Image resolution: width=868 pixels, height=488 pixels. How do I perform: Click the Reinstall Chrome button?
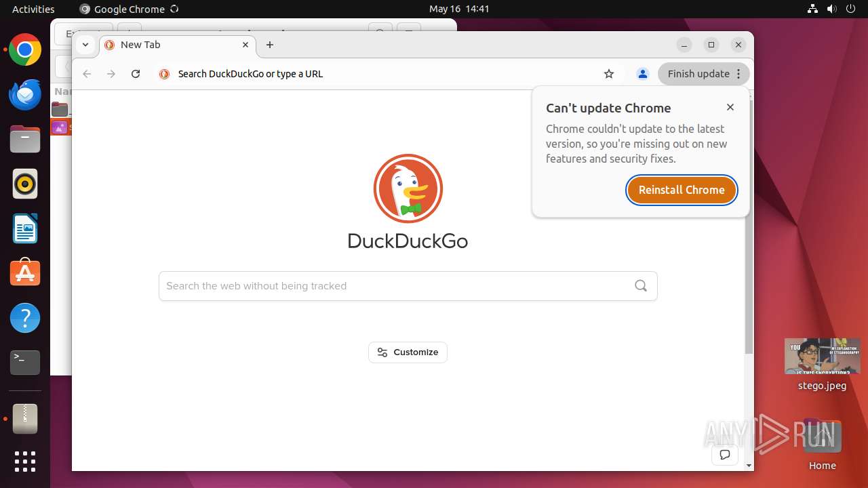pos(682,190)
